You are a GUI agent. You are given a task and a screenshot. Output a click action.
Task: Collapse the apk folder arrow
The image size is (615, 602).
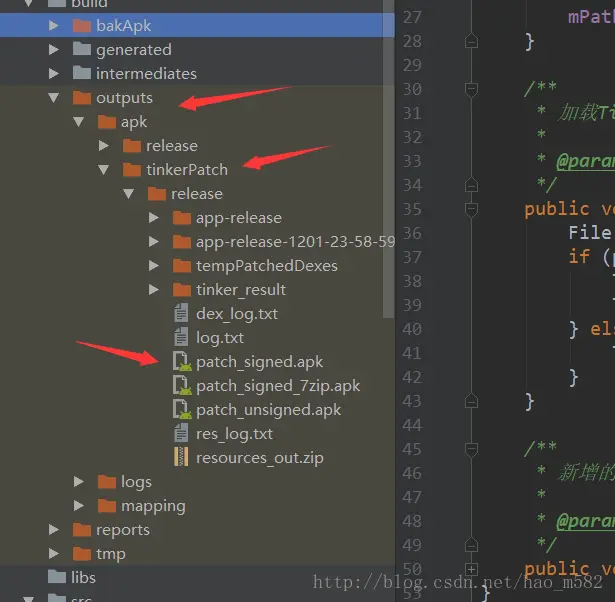click(79, 122)
